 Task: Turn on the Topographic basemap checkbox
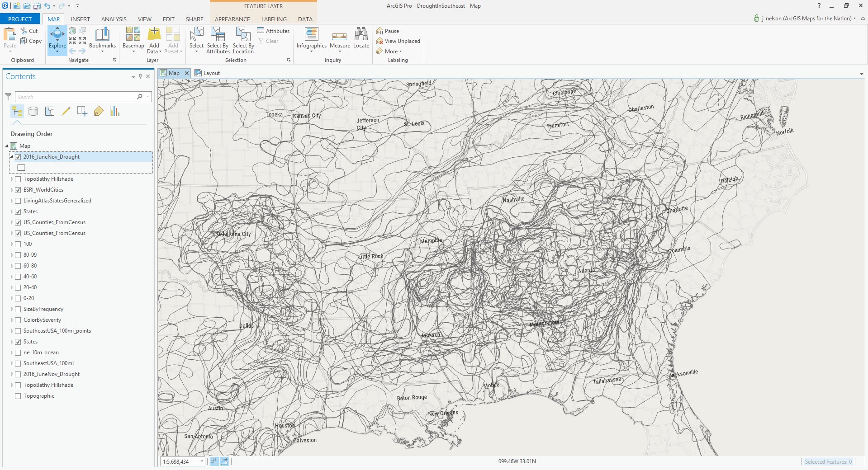coord(18,396)
